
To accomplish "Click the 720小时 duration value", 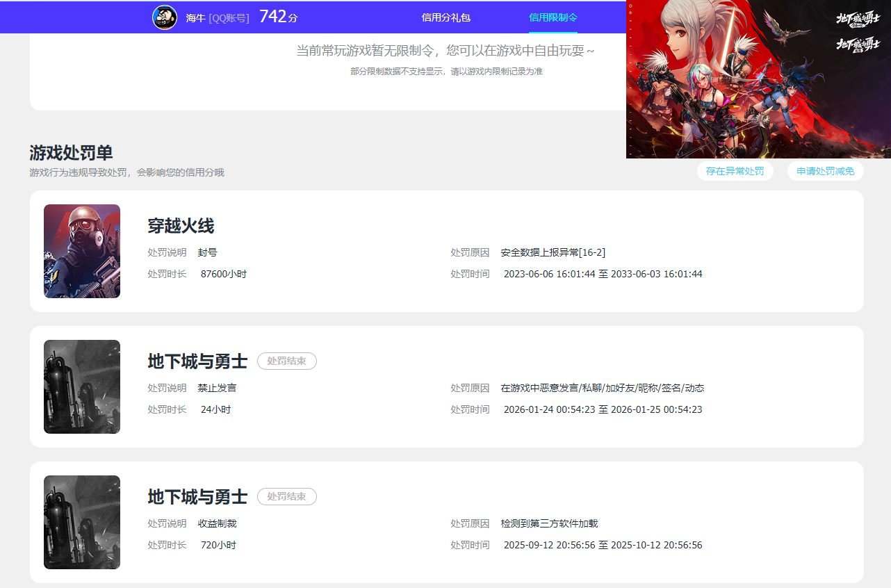I will point(218,545).
